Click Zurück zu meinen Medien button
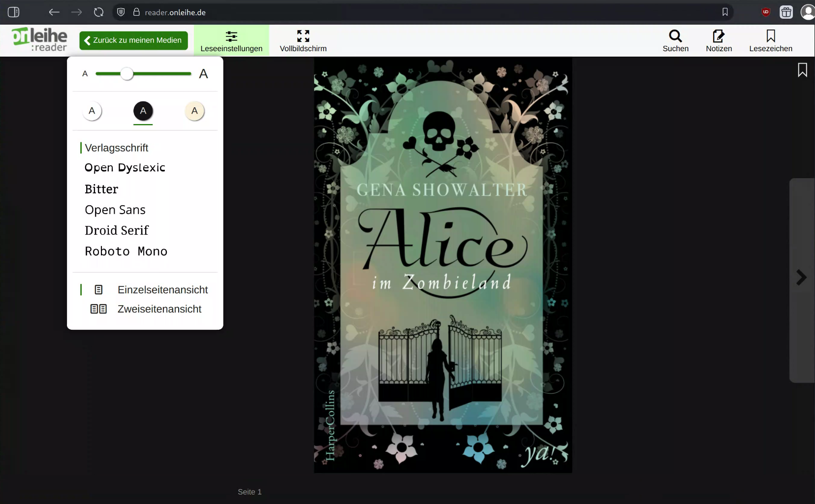The image size is (815, 504). pos(133,40)
